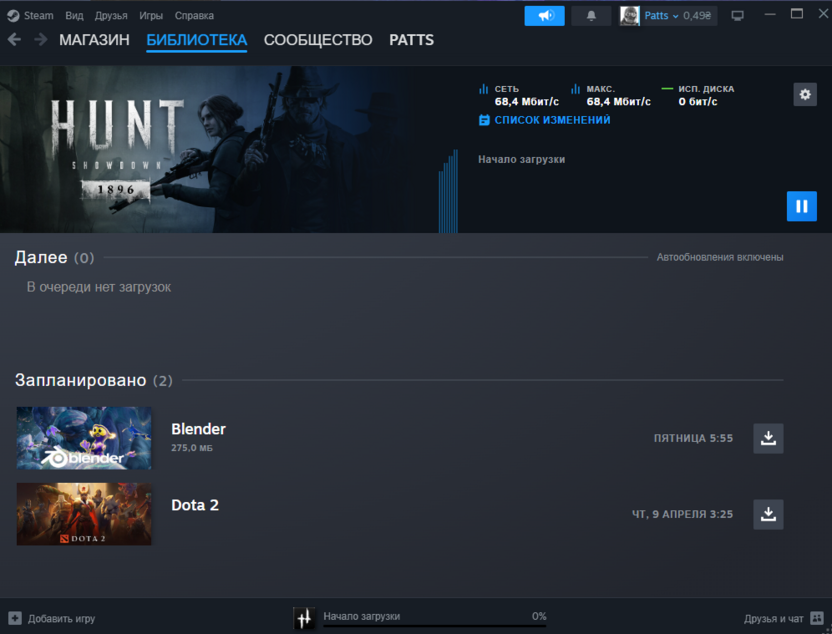Click the МАКС. peak speed graph icon
Image resolution: width=832 pixels, height=634 pixels.
coord(575,89)
